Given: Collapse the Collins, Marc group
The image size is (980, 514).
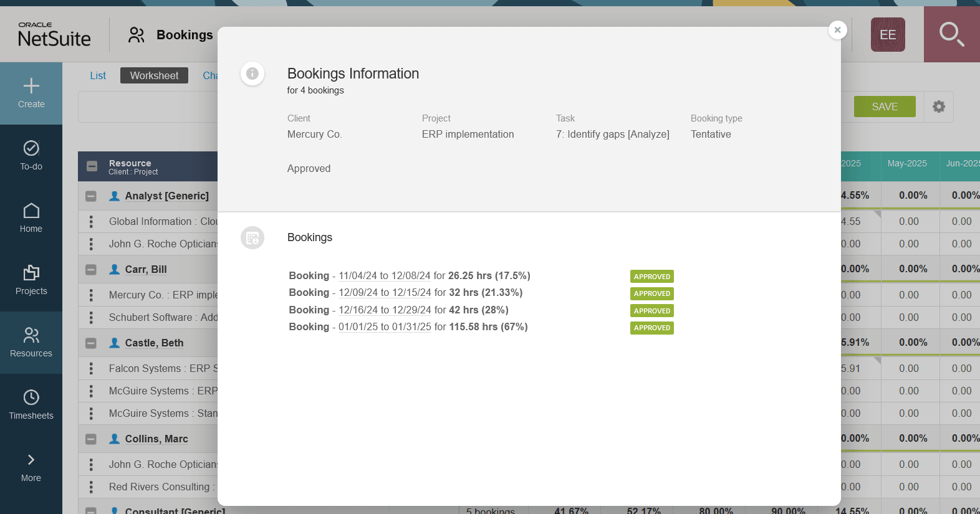Looking at the screenshot, I should click(x=91, y=439).
